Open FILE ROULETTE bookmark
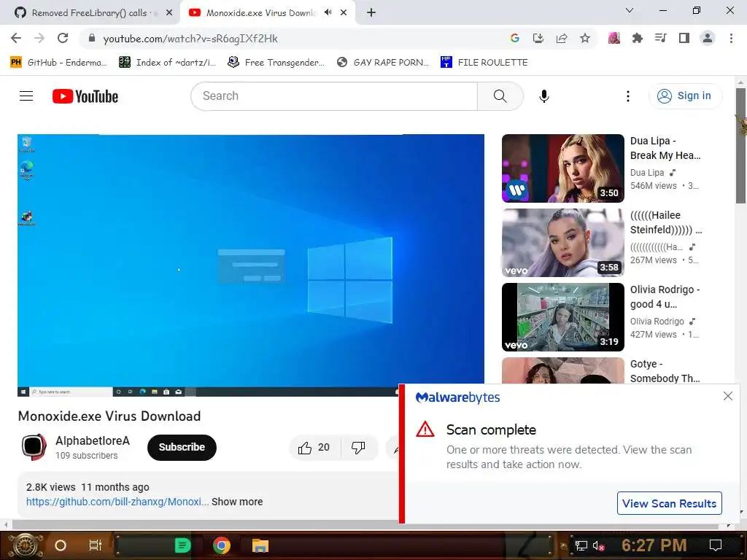The image size is (747, 560). 484,63
